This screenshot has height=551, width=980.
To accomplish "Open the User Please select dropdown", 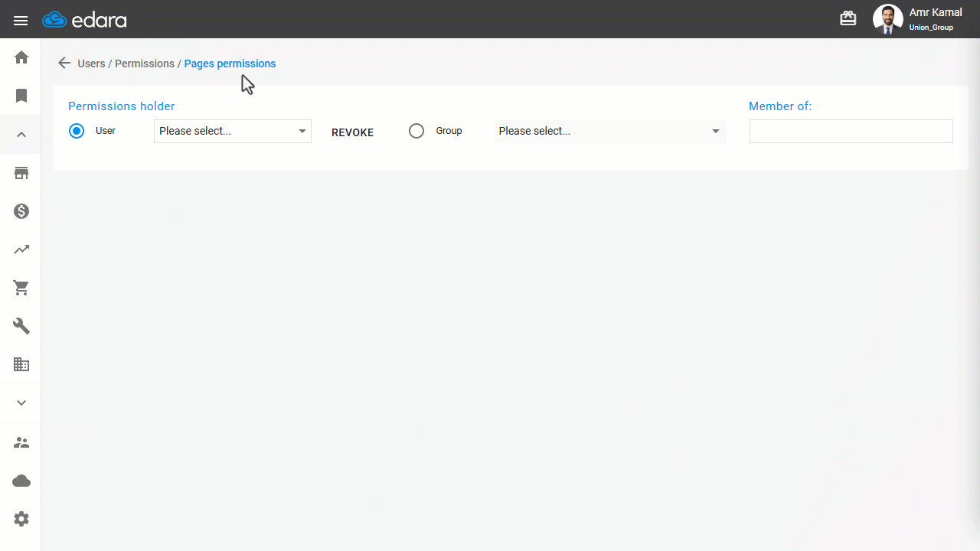I will [x=233, y=131].
